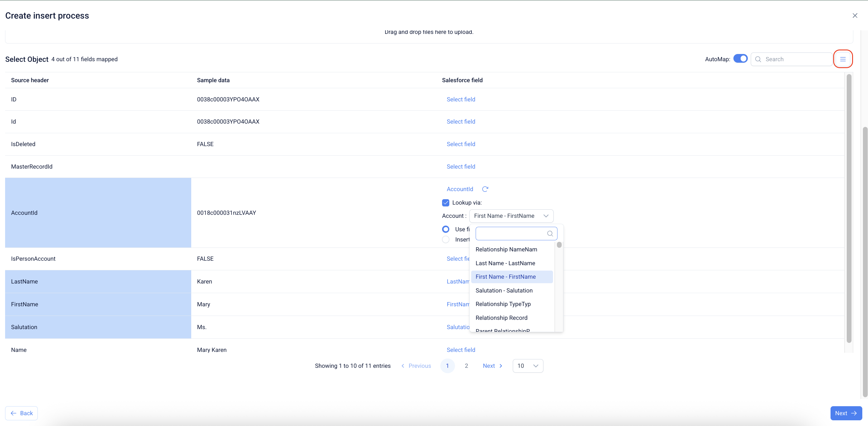Click Select field link for IsDeleted row

pyautogui.click(x=461, y=144)
